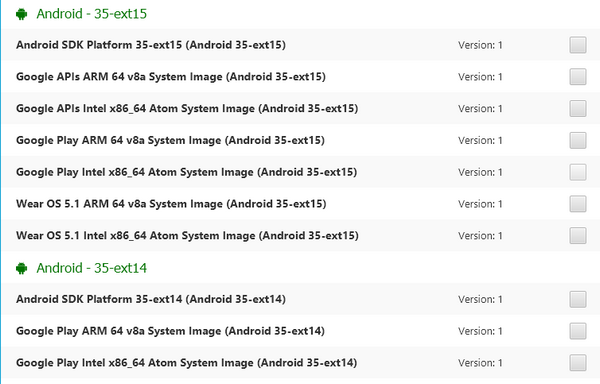This screenshot has width=600, height=384.
Task: Select Google Play ARM 64 v8a 35-ext14 label
Action: pos(170,331)
